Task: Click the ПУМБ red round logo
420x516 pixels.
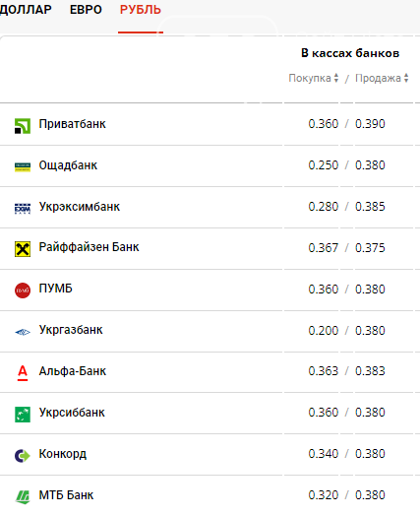Action: pyautogui.click(x=23, y=290)
